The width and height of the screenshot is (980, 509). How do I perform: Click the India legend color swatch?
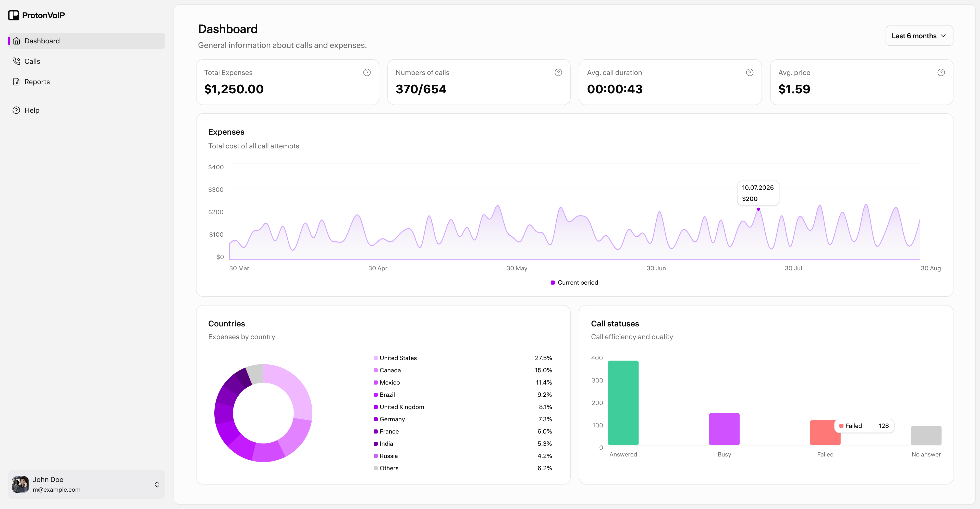point(375,444)
